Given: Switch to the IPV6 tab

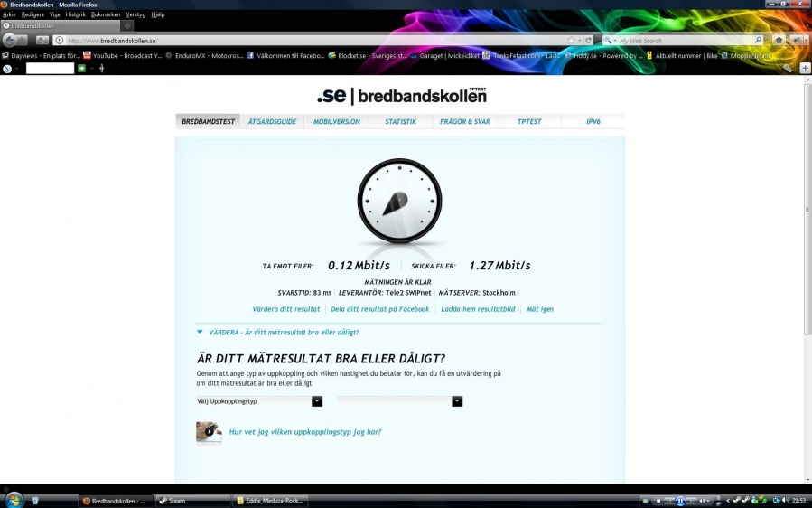Looking at the screenshot, I should pos(593,121).
